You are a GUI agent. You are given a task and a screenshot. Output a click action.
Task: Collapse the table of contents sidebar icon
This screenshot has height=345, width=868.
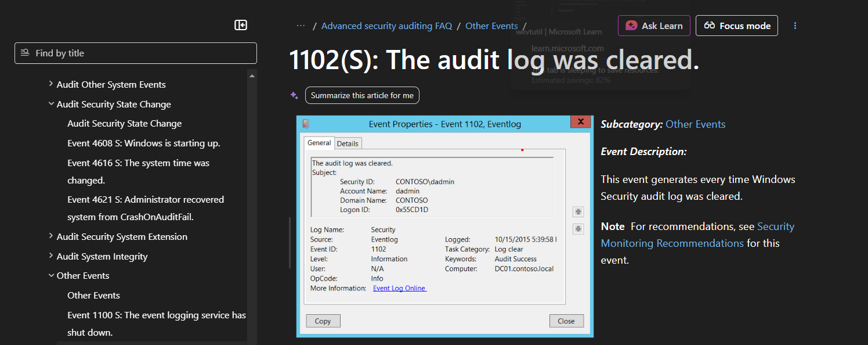[x=241, y=25]
